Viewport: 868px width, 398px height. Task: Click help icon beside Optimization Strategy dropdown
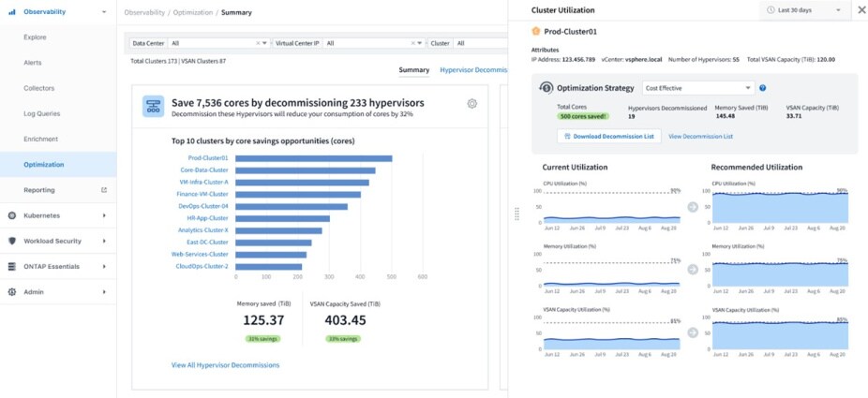click(763, 88)
